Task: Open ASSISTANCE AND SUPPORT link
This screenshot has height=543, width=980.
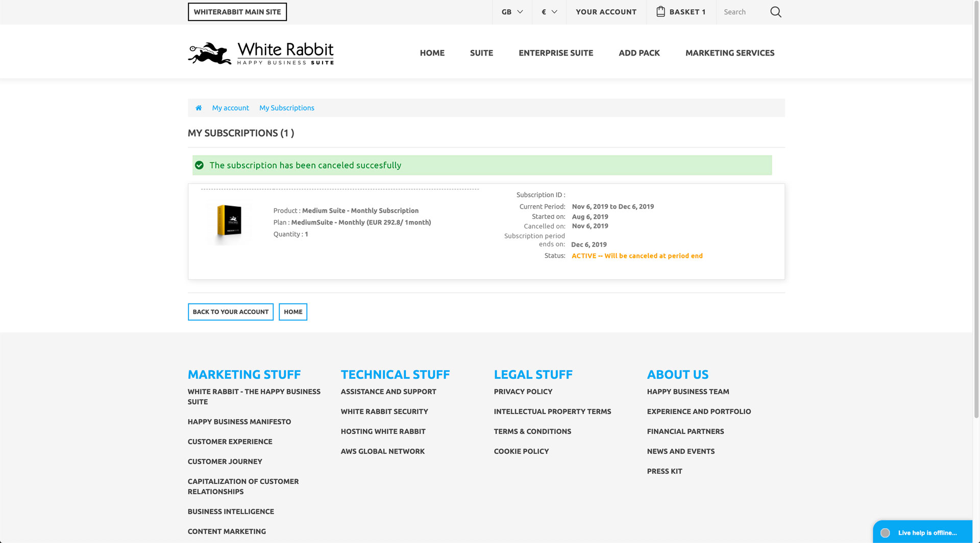Action: (388, 391)
